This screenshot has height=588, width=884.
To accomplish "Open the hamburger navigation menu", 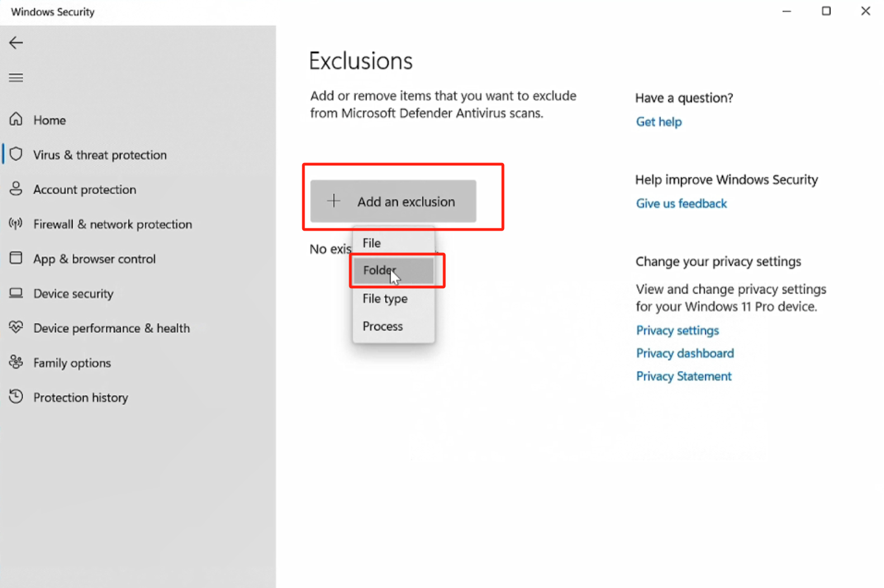I will pos(16,78).
